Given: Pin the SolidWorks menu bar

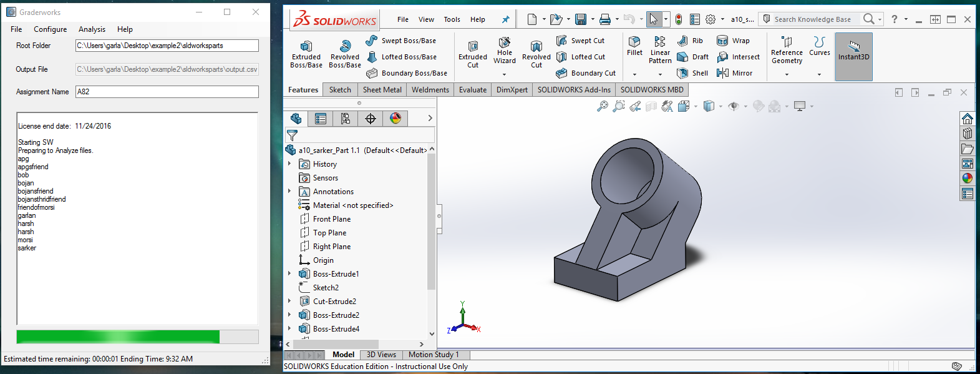Looking at the screenshot, I should point(506,19).
